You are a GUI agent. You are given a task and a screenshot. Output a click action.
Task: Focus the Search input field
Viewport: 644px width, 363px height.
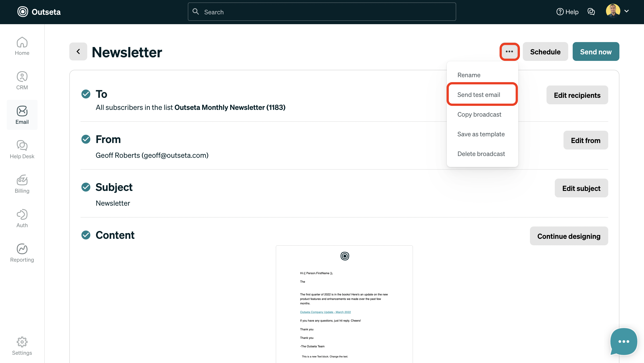coord(322,12)
